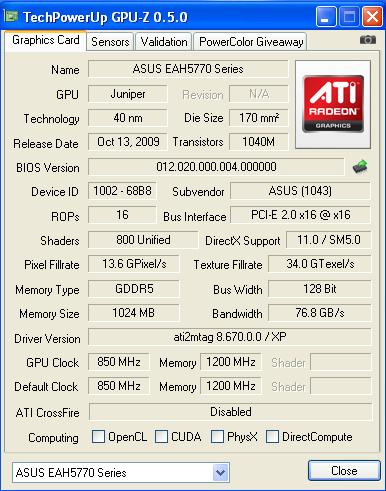Screen dimensions: 386x491
Task: Open the graphics card selector dropdown arrow
Action: click(220, 472)
